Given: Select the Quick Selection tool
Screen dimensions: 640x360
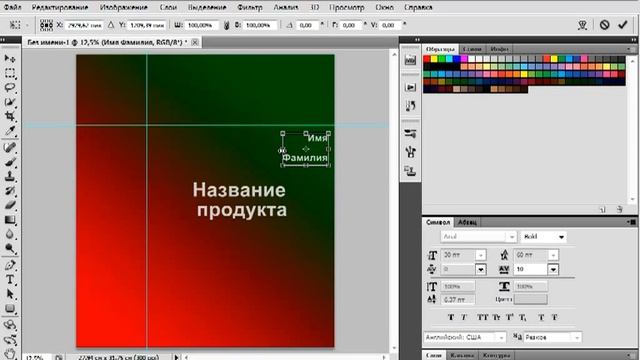Looking at the screenshot, I should click(10, 102).
